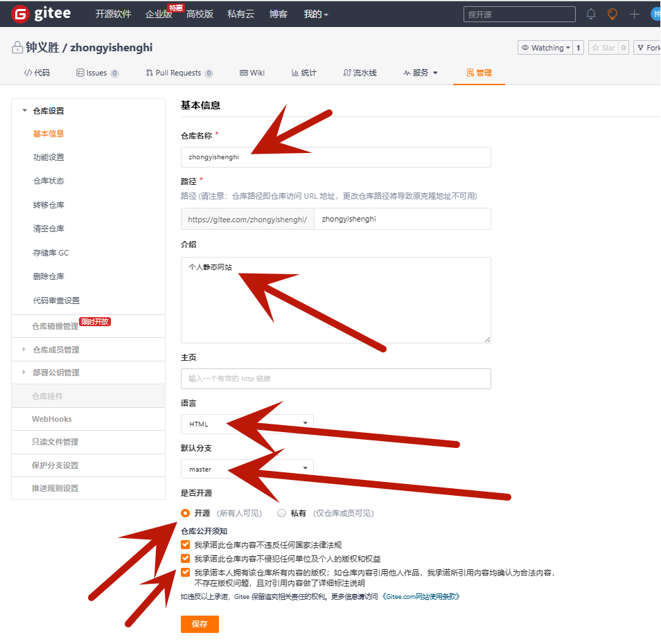Click the Star button

pos(603,48)
